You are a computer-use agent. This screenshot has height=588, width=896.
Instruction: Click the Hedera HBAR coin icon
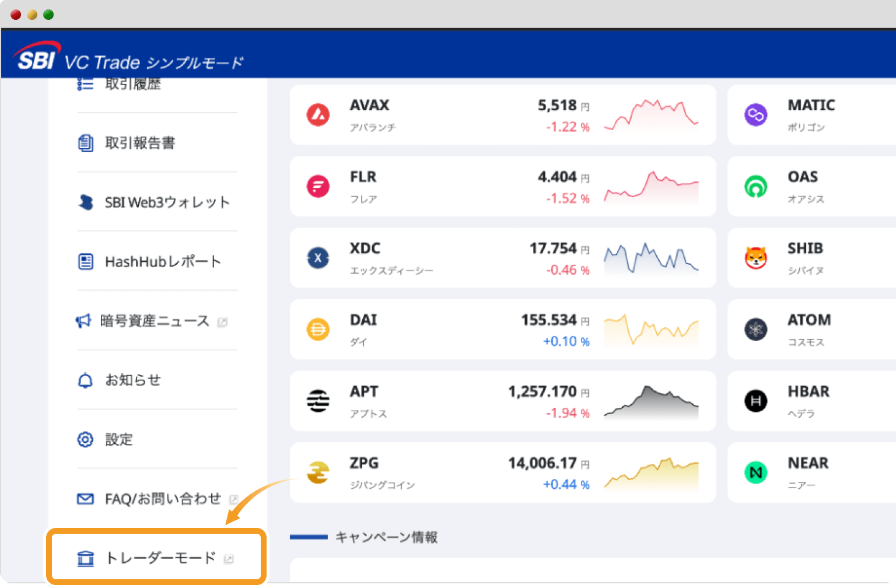(756, 401)
